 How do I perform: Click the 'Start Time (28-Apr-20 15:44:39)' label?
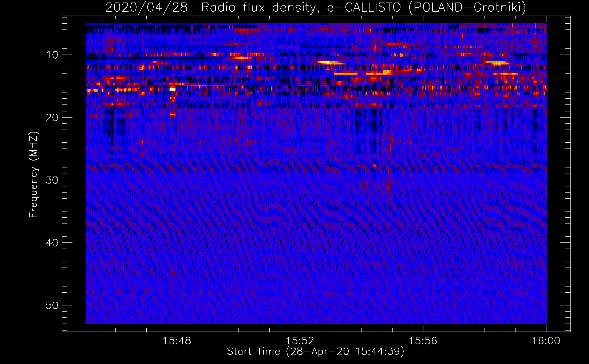click(x=316, y=352)
